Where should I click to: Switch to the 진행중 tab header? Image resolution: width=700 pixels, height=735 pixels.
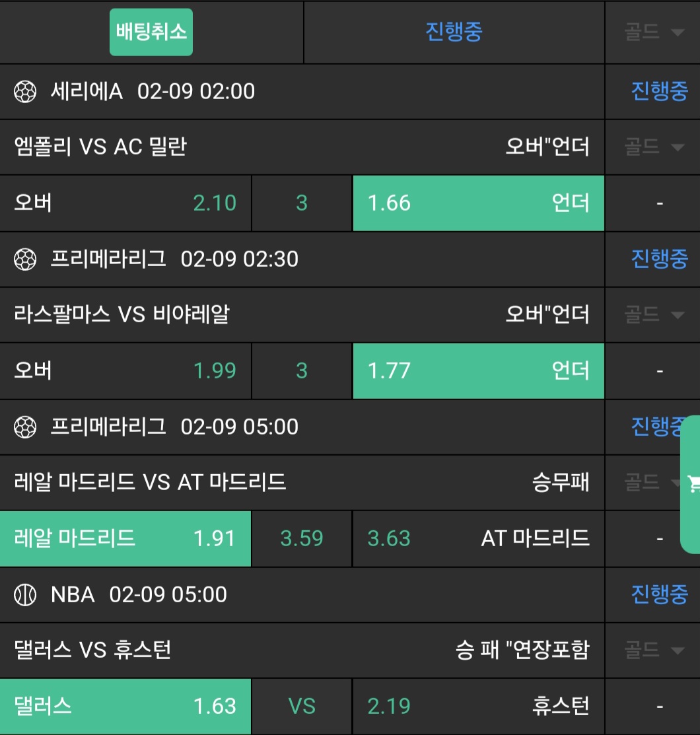[x=454, y=32]
